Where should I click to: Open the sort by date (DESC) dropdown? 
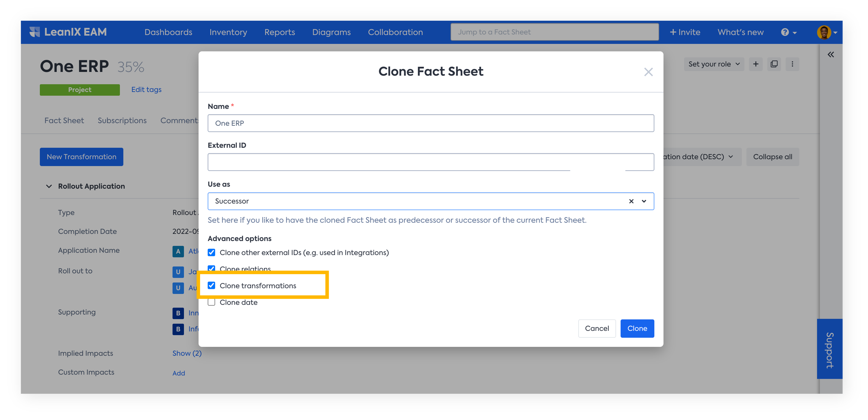click(702, 157)
